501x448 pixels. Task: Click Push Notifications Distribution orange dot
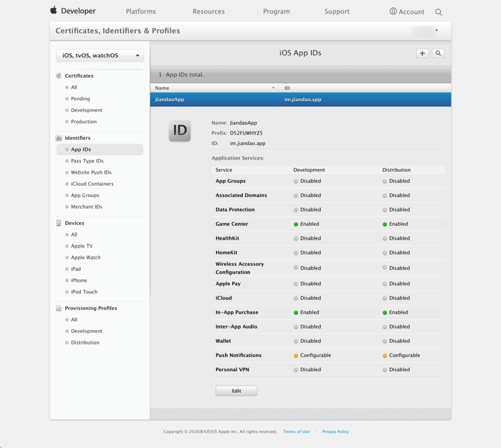pyautogui.click(x=385, y=355)
